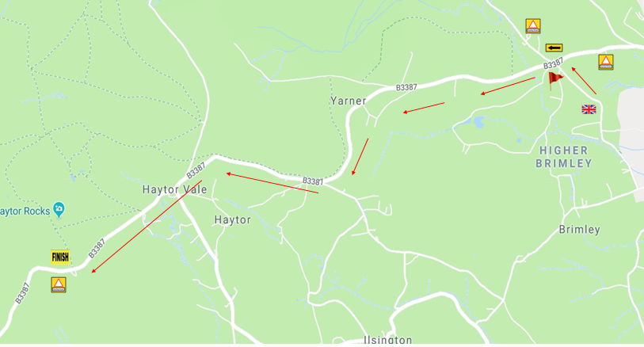Select the Haytor Vale place label
The image size is (644, 347).
(x=174, y=189)
